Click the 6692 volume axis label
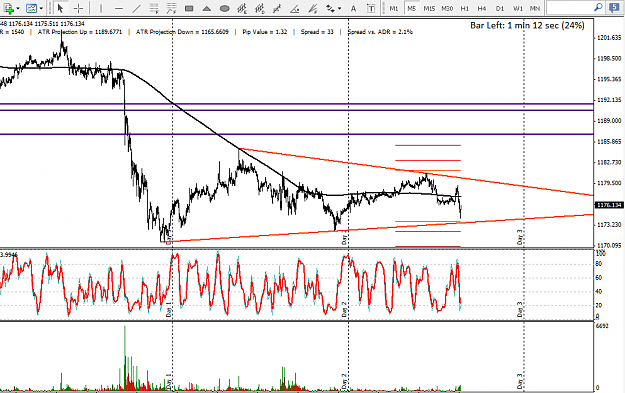Viewport: 625px width, 393px height. [x=602, y=326]
